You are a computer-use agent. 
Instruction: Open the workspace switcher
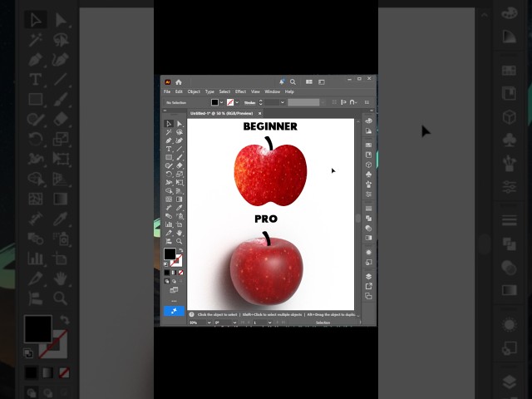point(322,82)
